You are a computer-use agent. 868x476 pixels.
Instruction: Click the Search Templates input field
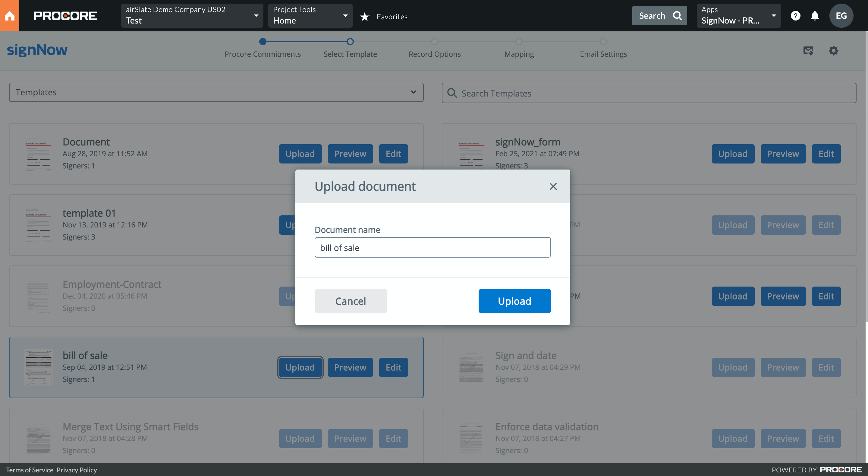[649, 93]
